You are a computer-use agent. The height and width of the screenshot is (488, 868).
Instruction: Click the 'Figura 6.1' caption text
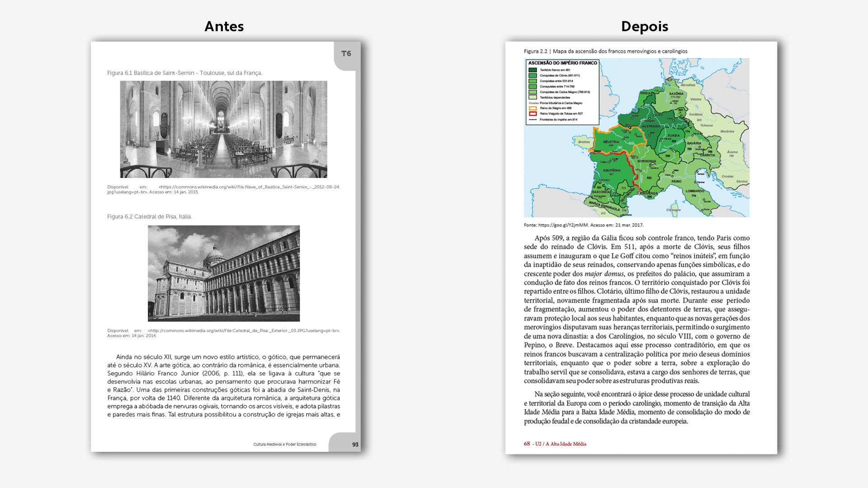(x=184, y=73)
